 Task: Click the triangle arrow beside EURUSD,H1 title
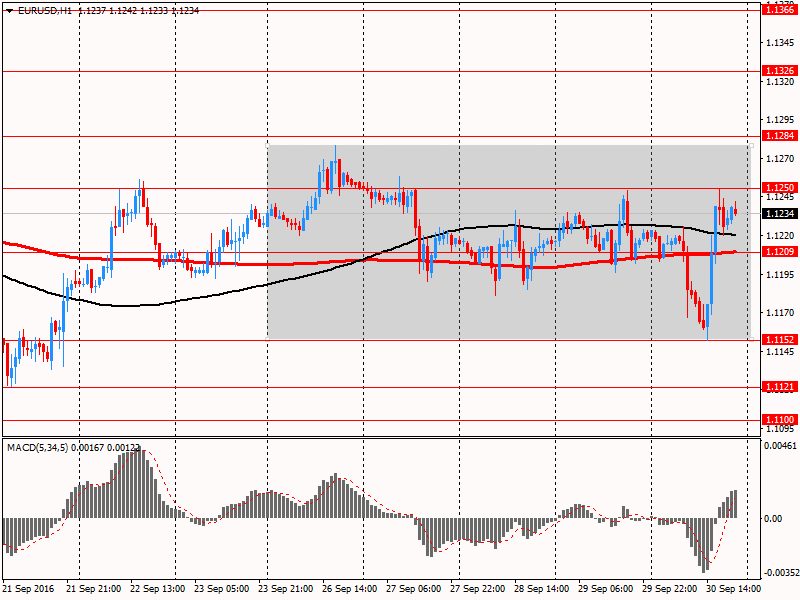point(7,10)
